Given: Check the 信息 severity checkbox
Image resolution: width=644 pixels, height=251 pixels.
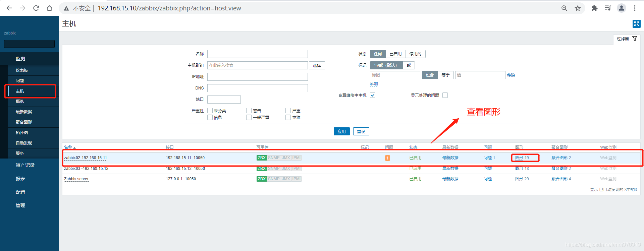Looking at the screenshot, I should point(210,117).
